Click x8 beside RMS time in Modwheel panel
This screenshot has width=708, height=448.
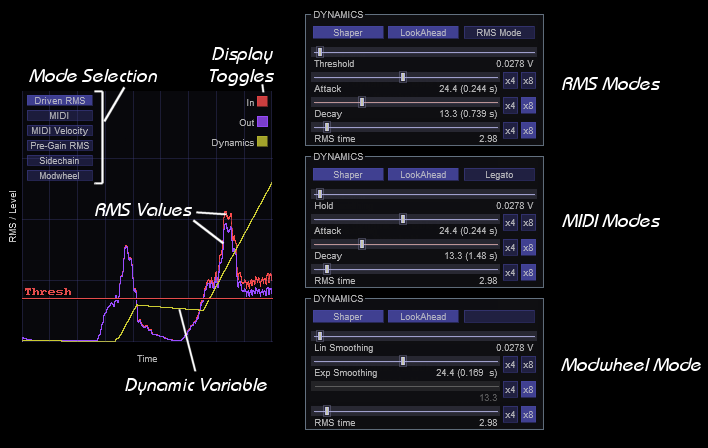[x=528, y=414]
